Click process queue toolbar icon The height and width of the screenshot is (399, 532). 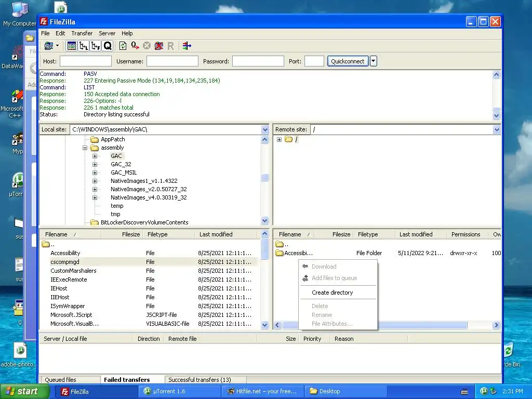pos(135,46)
